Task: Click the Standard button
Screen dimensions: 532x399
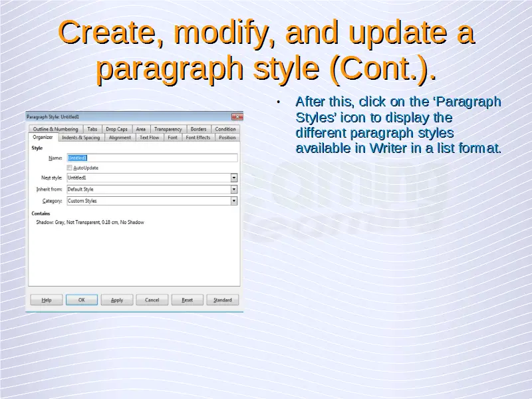Action: [223, 300]
